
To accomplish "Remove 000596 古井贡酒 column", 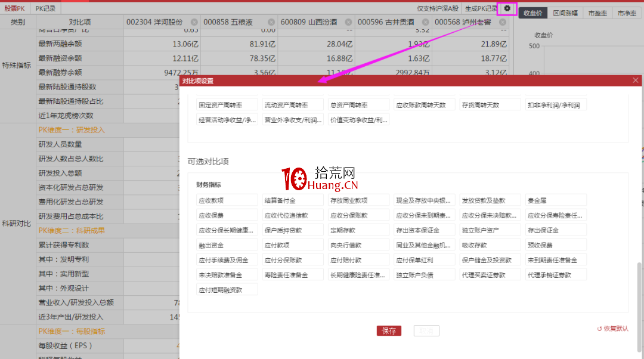I will 426,22.
